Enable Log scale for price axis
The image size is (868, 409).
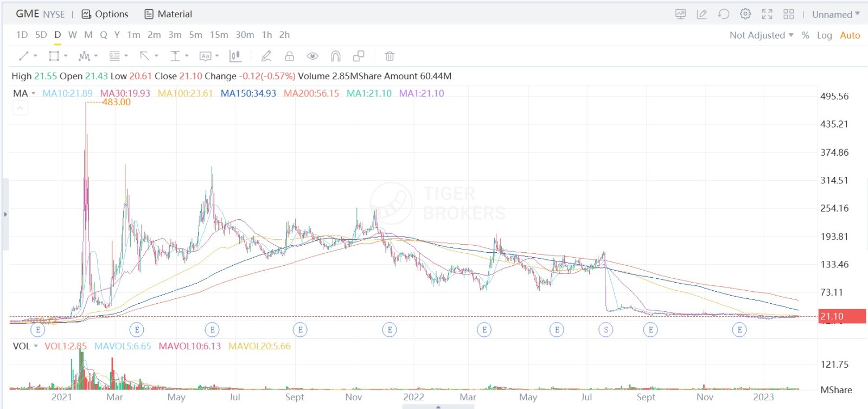[825, 35]
